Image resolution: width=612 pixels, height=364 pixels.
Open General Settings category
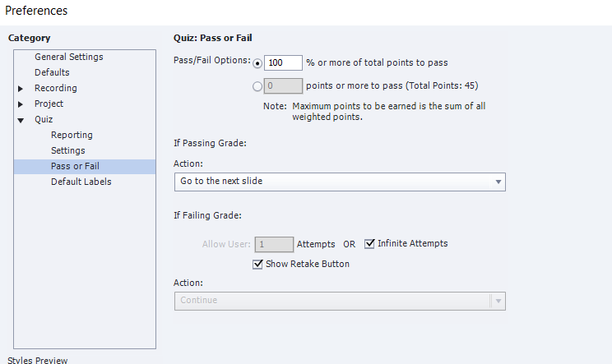tap(69, 57)
